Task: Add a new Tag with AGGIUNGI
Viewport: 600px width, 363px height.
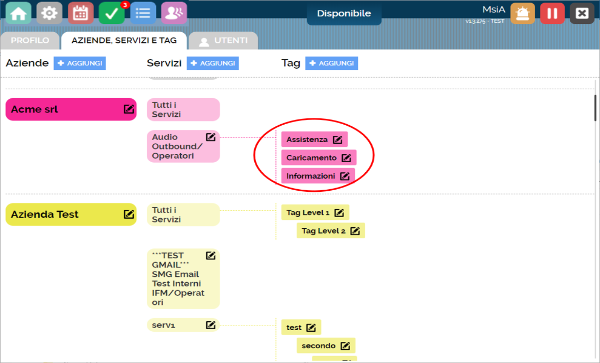Action: click(x=331, y=63)
